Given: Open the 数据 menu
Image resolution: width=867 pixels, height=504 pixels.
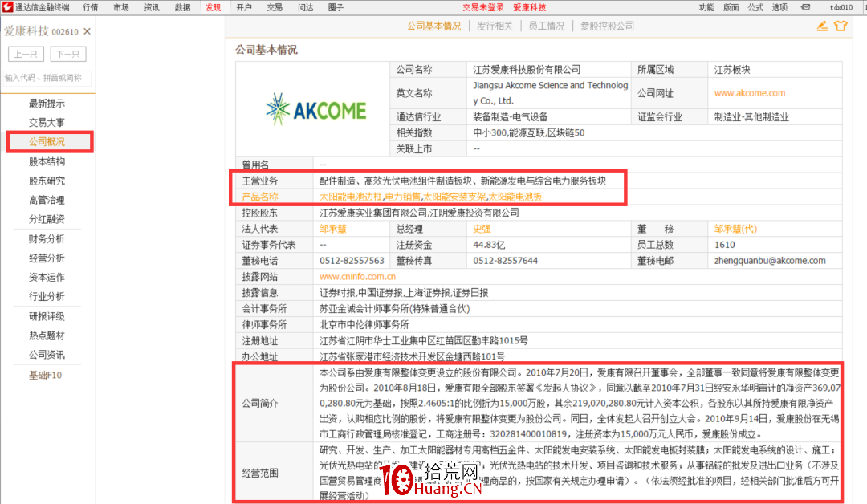Looking at the screenshot, I should click(x=182, y=7).
